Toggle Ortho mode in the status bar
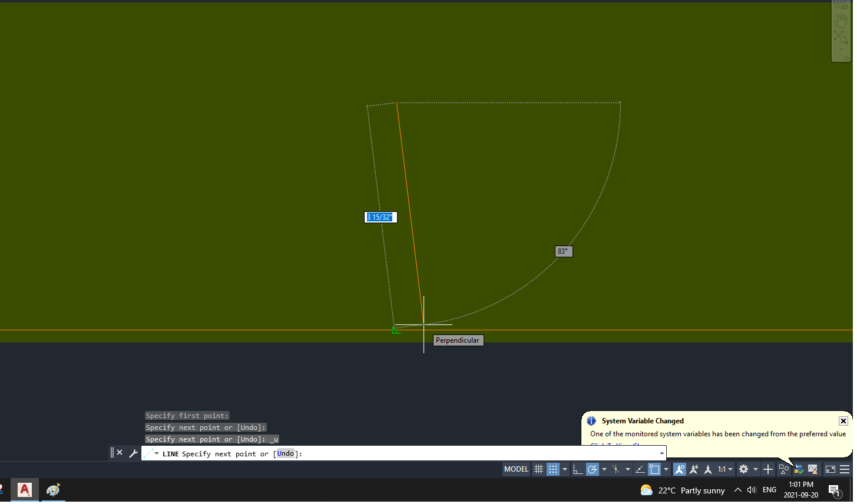Image resolution: width=857 pixels, height=504 pixels. click(x=578, y=469)
